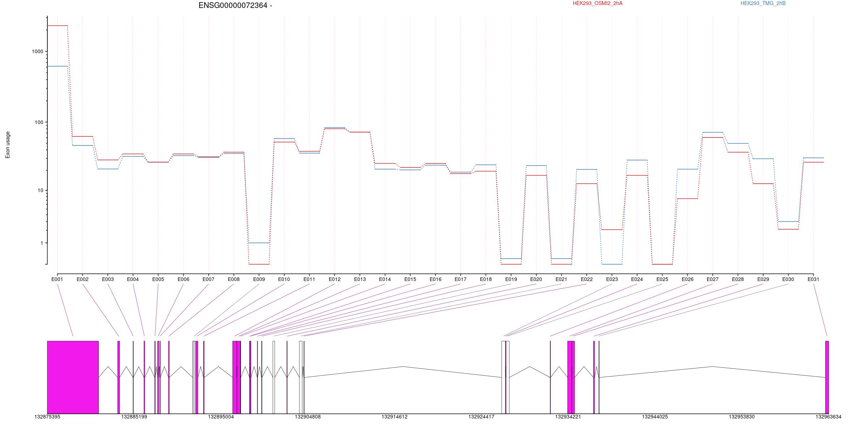
Task: Click genomic coordinate 132924417
Action: [481, 417]
